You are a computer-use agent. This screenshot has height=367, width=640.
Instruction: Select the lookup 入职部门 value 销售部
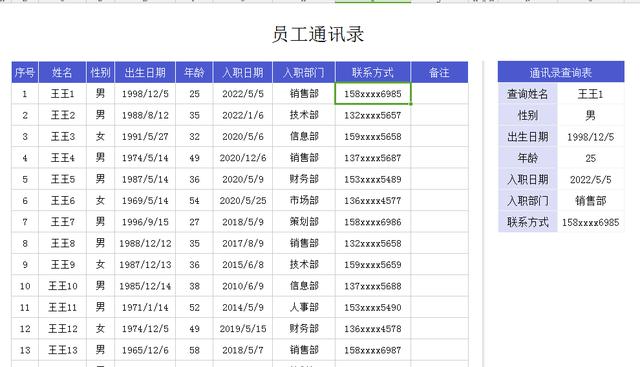pos(591,201)
